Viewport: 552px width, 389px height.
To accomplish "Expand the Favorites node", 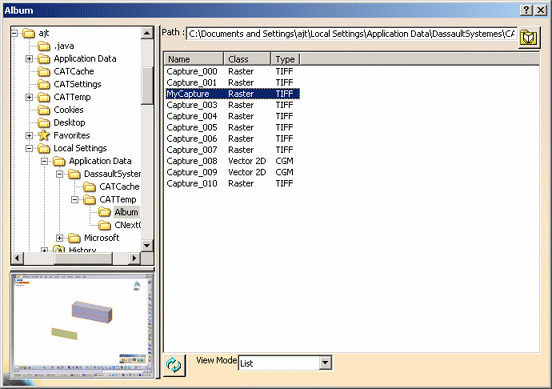I will click(x=29, y=136).
